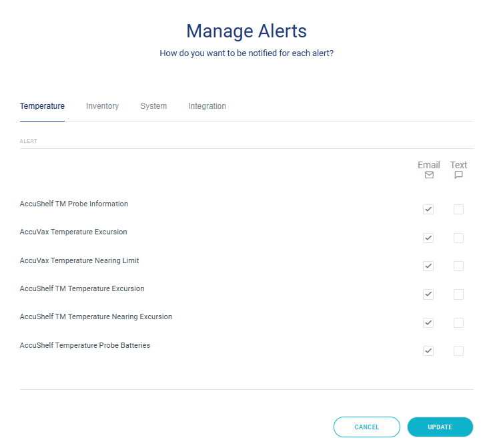
Task: Click the 'AccuVax Temperature Excursion' label
Action: click(x=73, y=232)
